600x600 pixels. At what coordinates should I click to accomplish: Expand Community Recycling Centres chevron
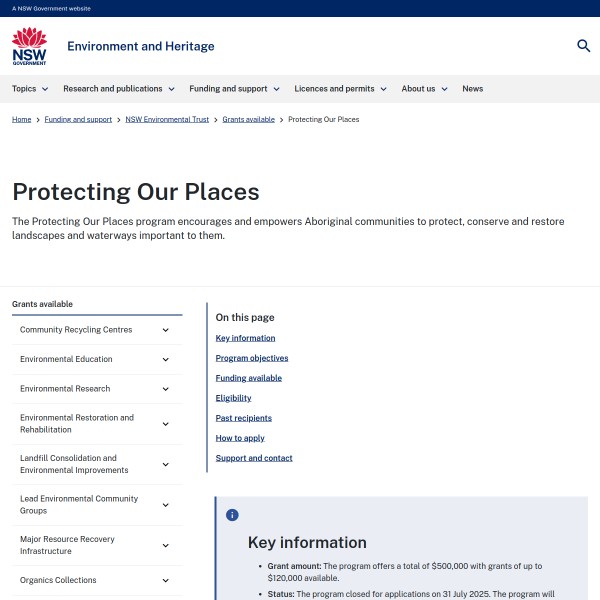166,330
